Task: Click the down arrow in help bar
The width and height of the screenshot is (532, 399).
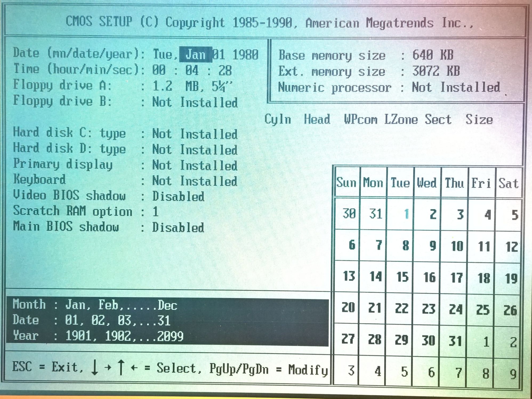Action: coord(94,368)
